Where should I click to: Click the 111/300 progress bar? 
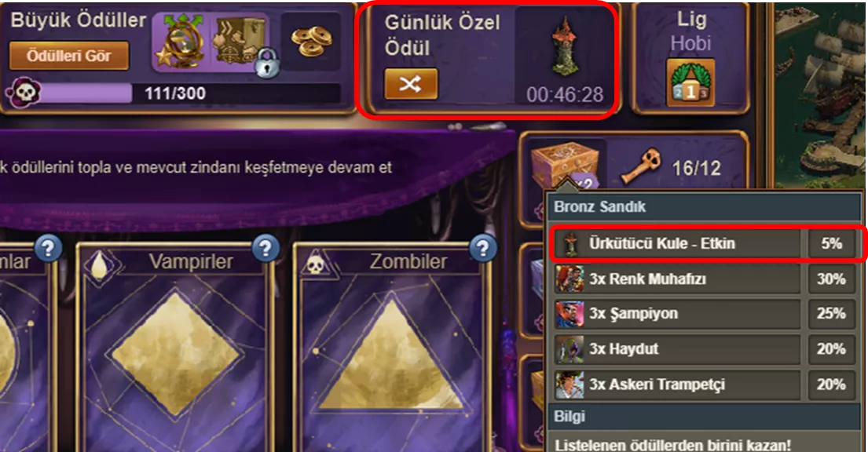[x=190, y=93]
